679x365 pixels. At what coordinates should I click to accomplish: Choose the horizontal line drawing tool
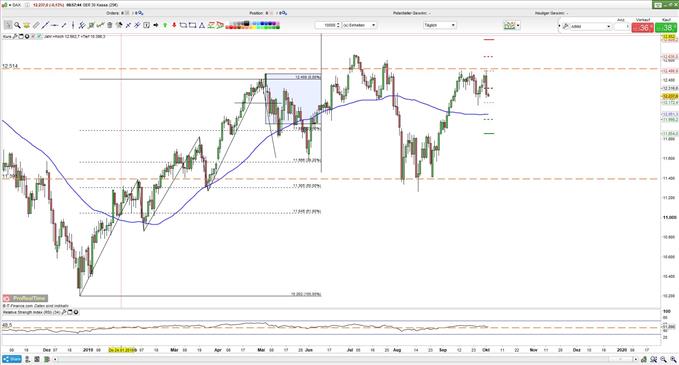point(54,25)
